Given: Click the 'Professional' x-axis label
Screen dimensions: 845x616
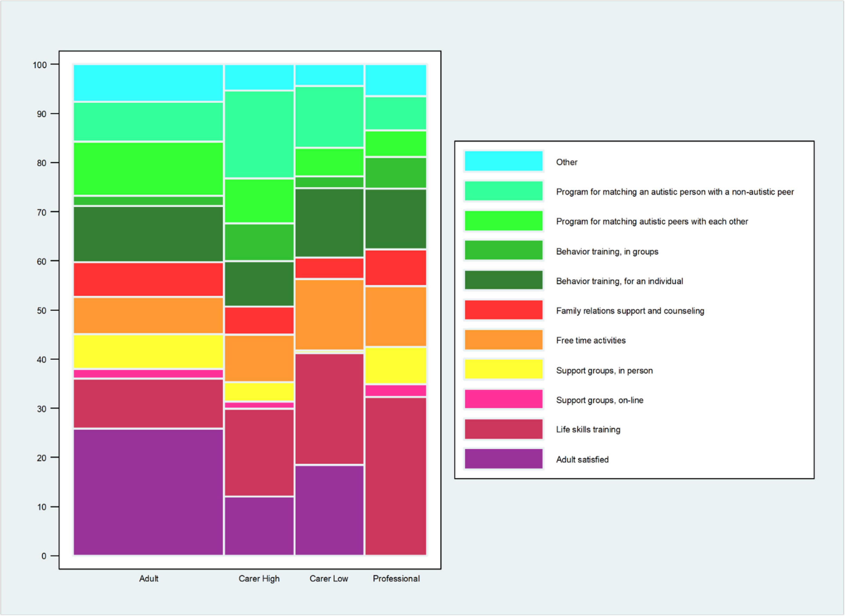Looking at the screenshot, I should pos(396,579).
